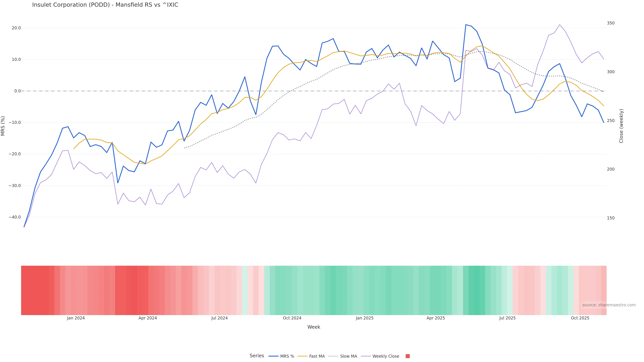Hide the Weekly Close series via legend label
The image size is (644, 362).
pyautogui.click(x=386, y=356)
